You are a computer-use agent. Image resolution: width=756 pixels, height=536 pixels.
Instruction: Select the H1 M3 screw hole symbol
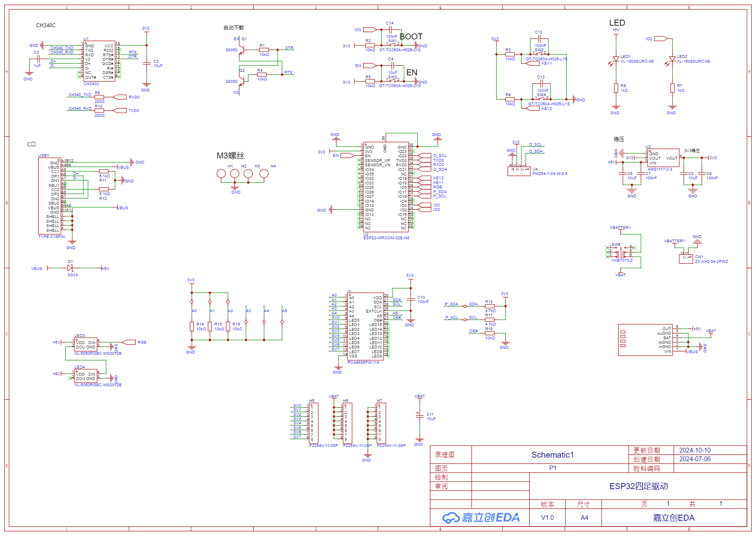tap(221, 174)
